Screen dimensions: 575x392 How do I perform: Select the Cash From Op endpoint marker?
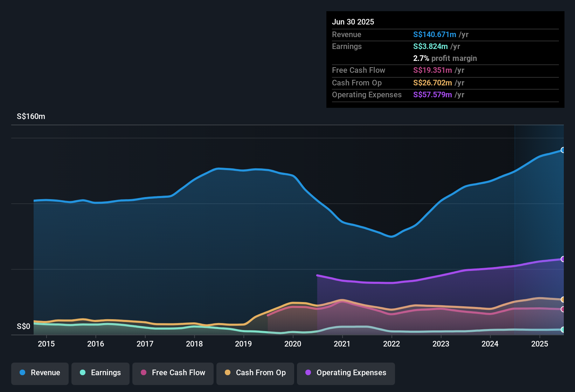pyautogui.click(x=563, y=300)
